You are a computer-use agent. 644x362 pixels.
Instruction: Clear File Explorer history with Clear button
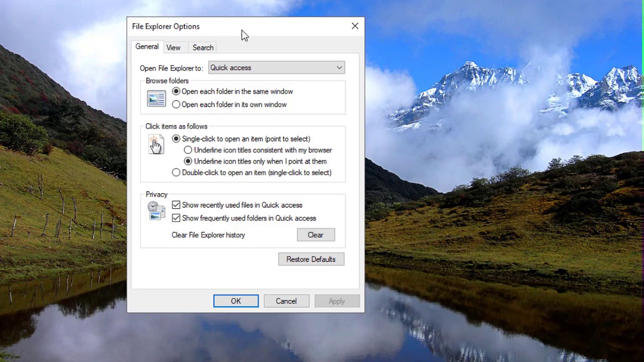coord(315,235)
